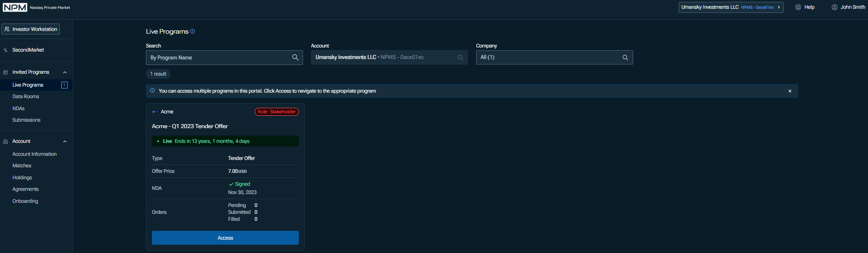Open Submissions in the sidebar
Screen dimensions: 868x253
pos(26,120)
